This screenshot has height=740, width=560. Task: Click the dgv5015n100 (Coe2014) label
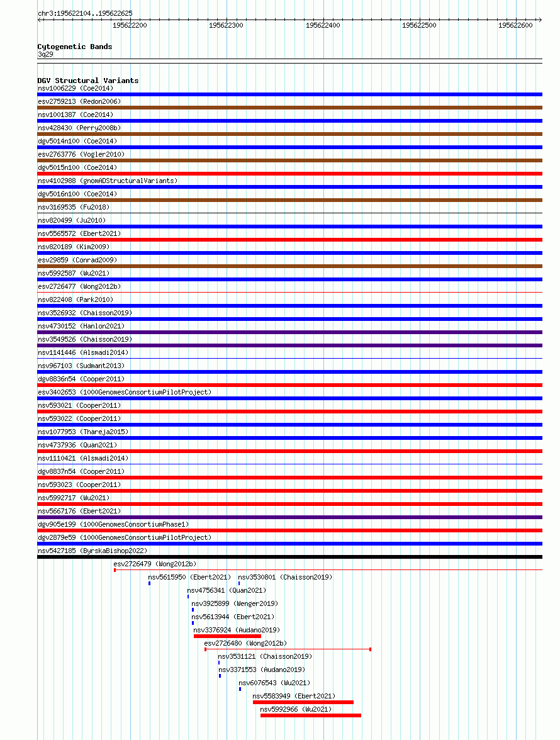click(77, 167)
